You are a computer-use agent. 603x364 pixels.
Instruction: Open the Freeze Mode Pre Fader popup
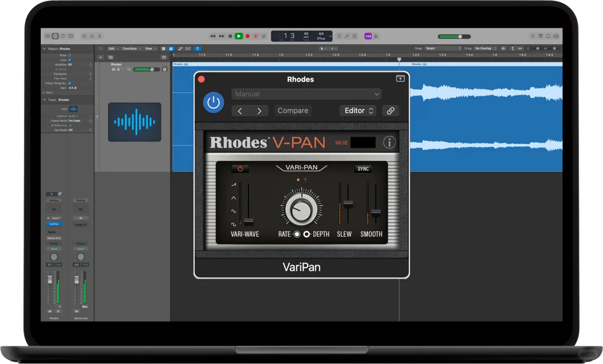[x=80, y=121]
